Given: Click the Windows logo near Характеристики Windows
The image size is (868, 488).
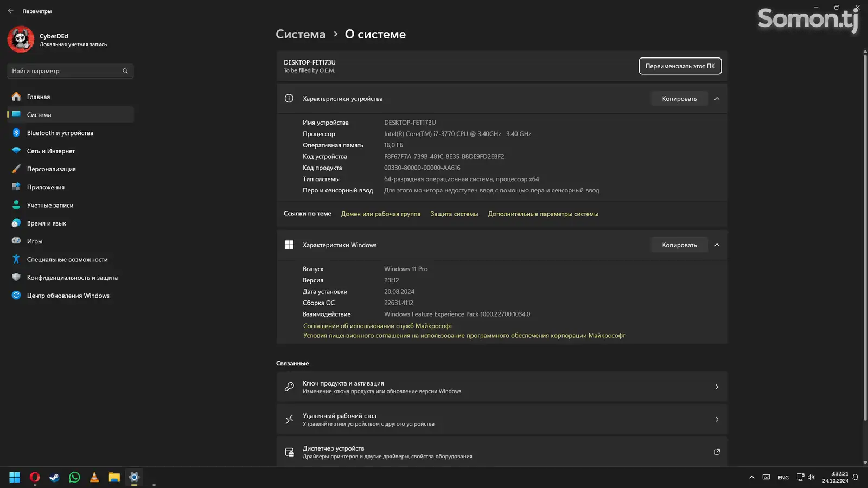Looking at the screenshot, I should click(x=289, y=245).
